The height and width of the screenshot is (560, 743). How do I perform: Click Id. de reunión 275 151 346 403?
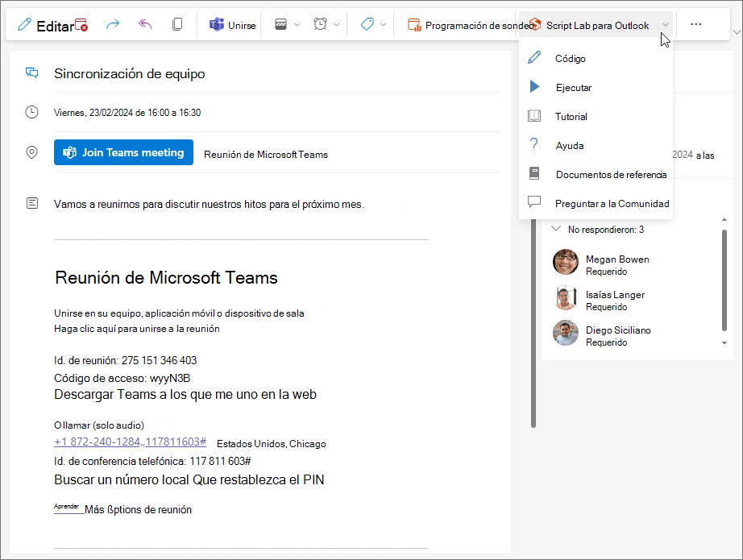point(125,360)
